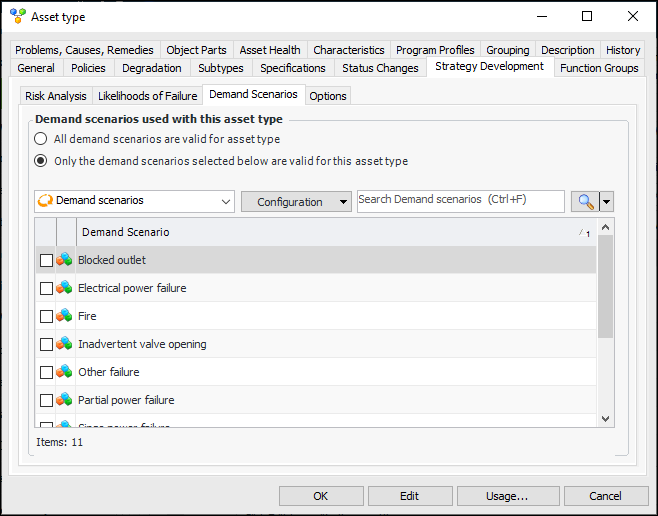The height and width of the screenshot is (516, 658).
Task: Enable the Fire scenario checkbox
Action: point(46,316)
